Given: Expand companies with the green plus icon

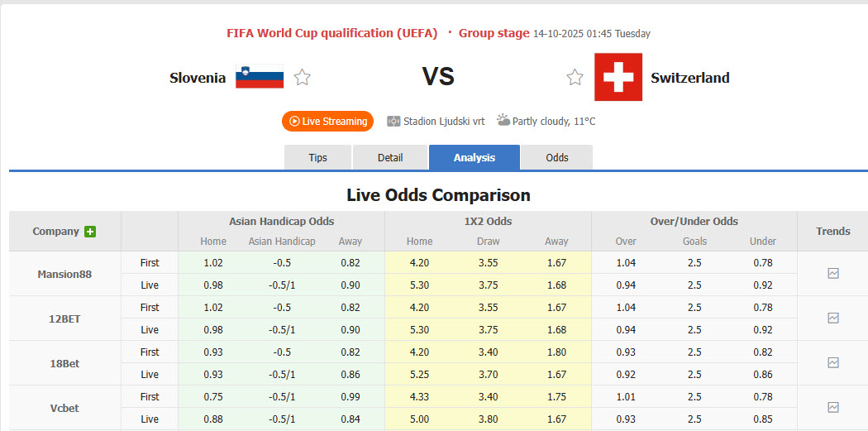Looking at the screenshot, I should 90,232.
